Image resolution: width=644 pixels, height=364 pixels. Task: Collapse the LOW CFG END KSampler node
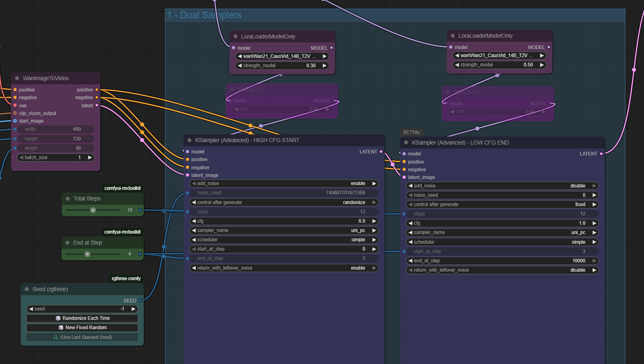coord(406,143)
